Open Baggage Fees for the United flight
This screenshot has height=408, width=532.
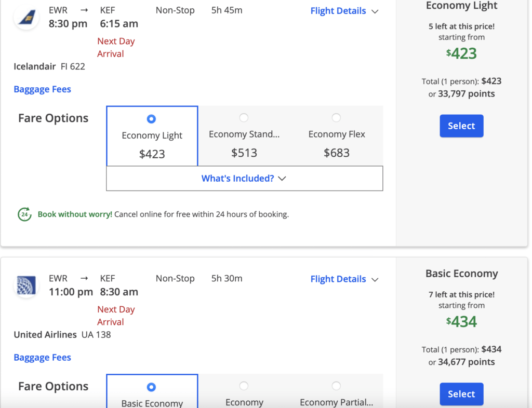click(x=42, y=357)
